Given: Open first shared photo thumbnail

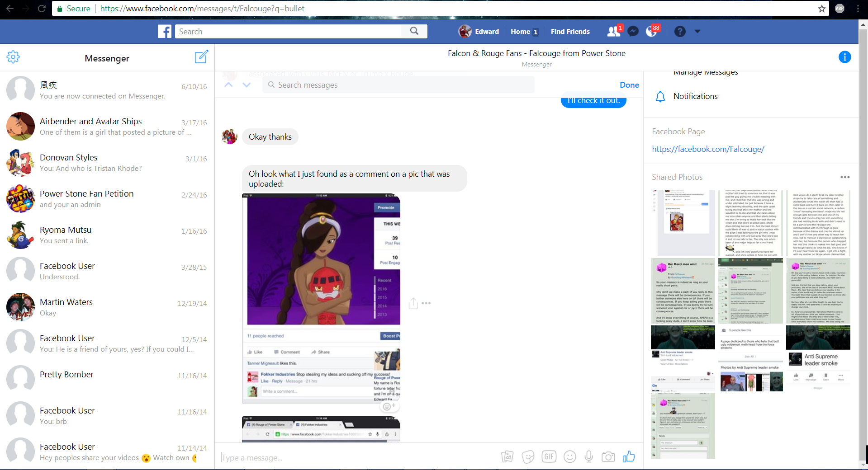Looking at the screenshot, I should coord(683,223).
